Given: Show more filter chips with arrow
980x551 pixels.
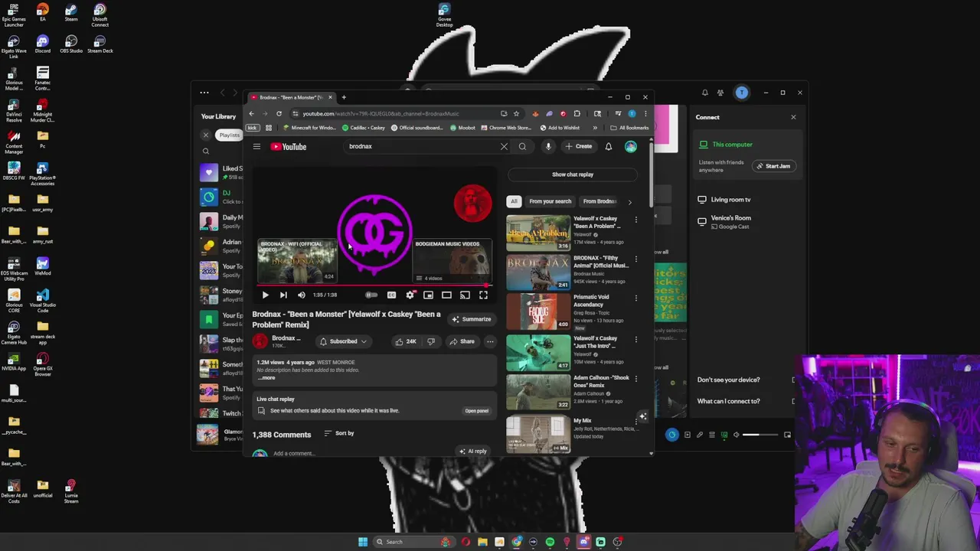Looking at the screenshot, I should (630, 202).
